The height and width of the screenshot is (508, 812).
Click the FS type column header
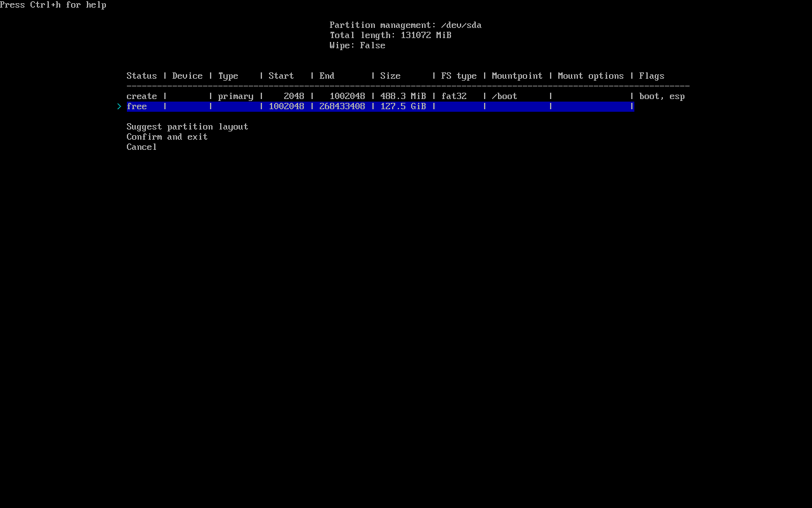(459, 76)
